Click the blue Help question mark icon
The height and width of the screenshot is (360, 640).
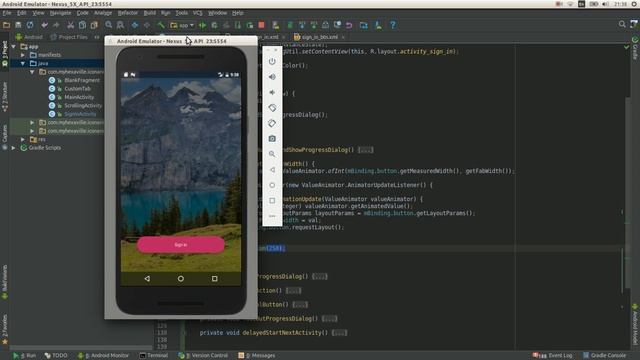pyautogui.click(x=393, y=25)
